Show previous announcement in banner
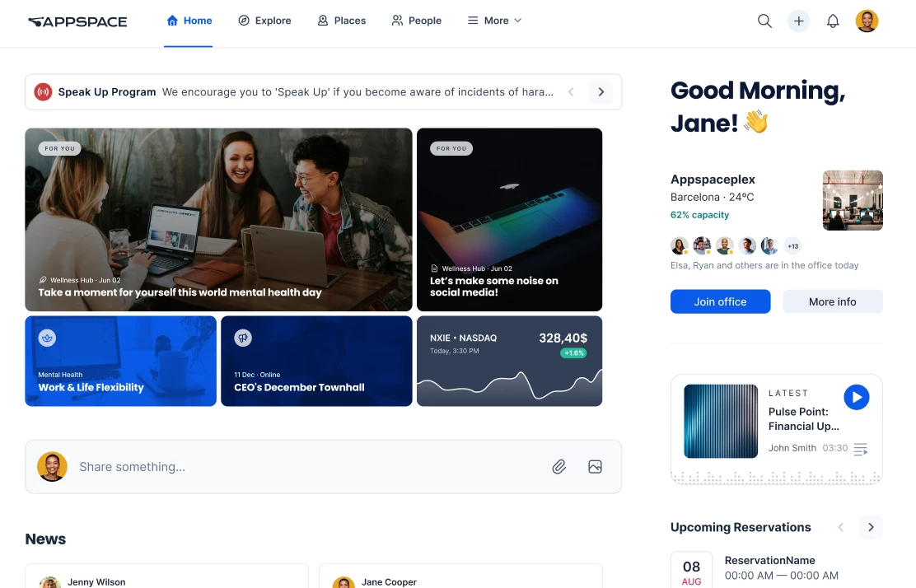Screen dimensions: 916x588 (x=571, y=91)
